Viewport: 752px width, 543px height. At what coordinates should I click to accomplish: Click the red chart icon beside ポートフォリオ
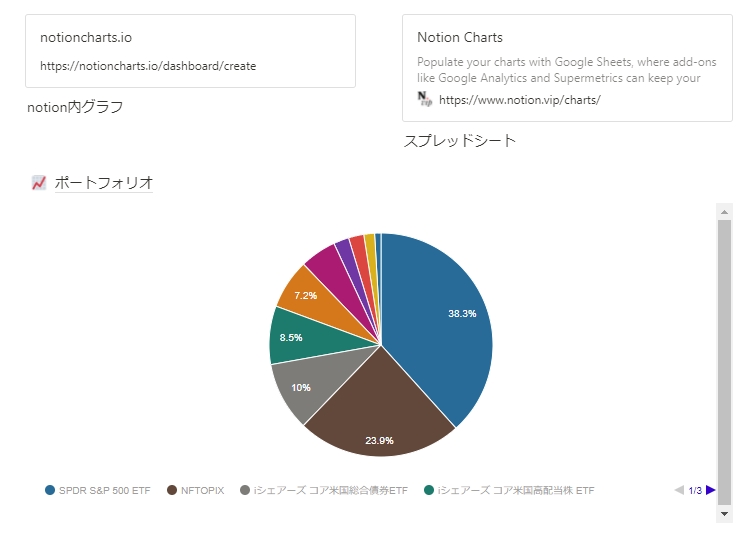(x=39, y=183)
